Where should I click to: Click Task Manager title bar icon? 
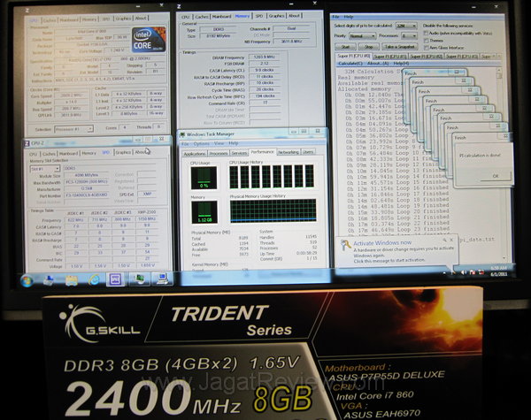pos(182,134)
